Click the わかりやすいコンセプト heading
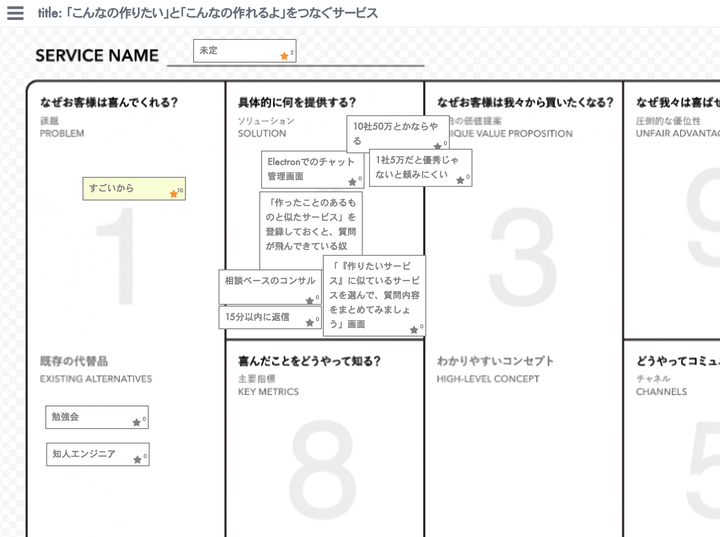The image size is (720, 537). click(x=495, y=361)
